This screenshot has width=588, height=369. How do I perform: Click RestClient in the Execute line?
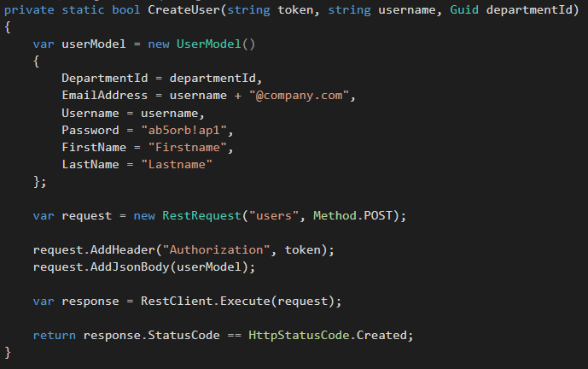coord(177,301)
